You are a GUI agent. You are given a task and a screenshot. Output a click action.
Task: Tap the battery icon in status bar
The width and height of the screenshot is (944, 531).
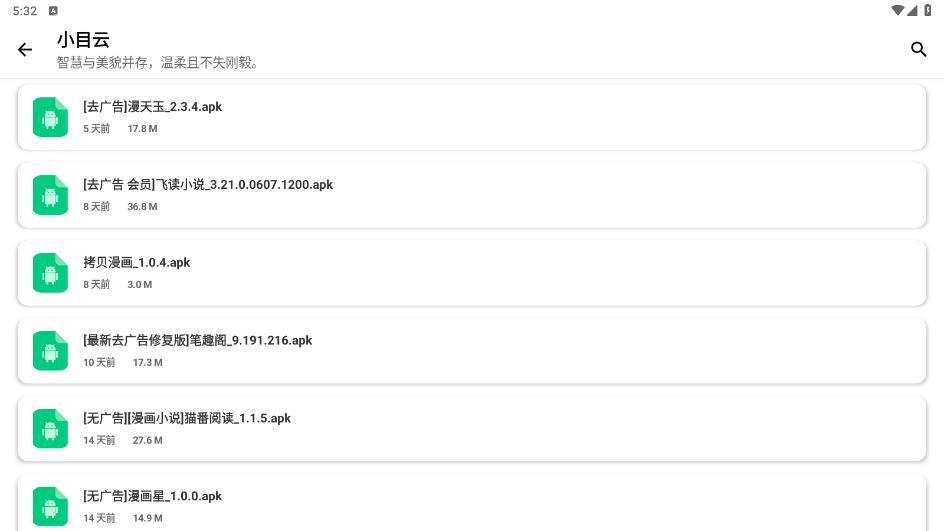coord(928,10)
